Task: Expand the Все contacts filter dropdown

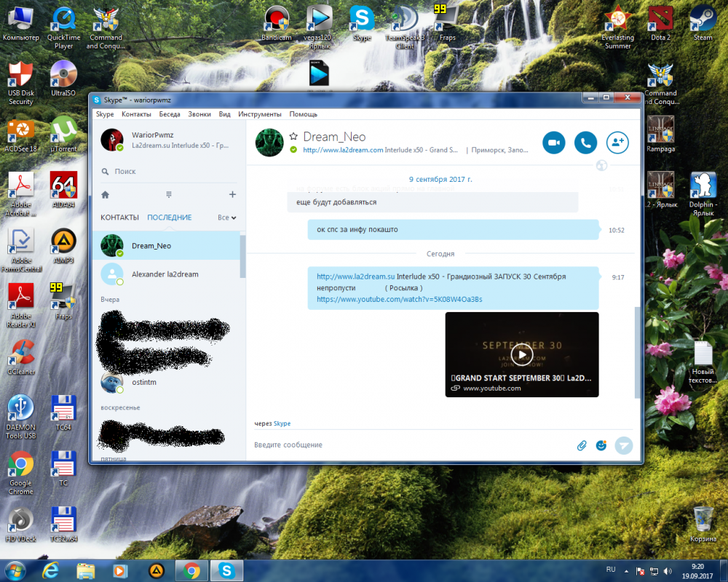Action: [227, 218]
